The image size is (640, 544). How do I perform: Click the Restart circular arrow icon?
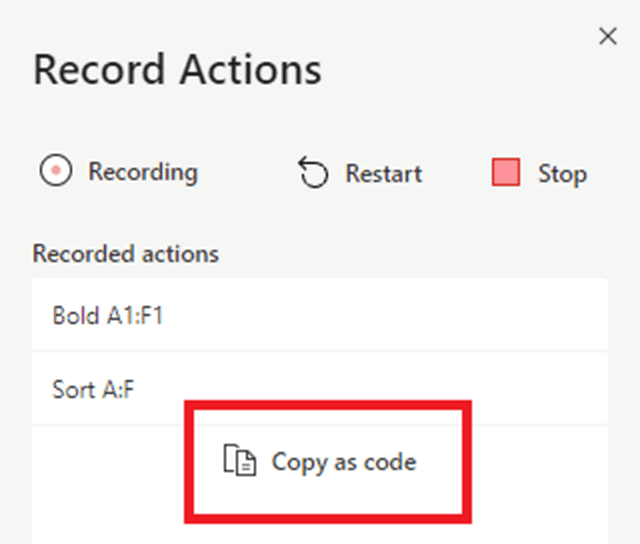[313, 174]
